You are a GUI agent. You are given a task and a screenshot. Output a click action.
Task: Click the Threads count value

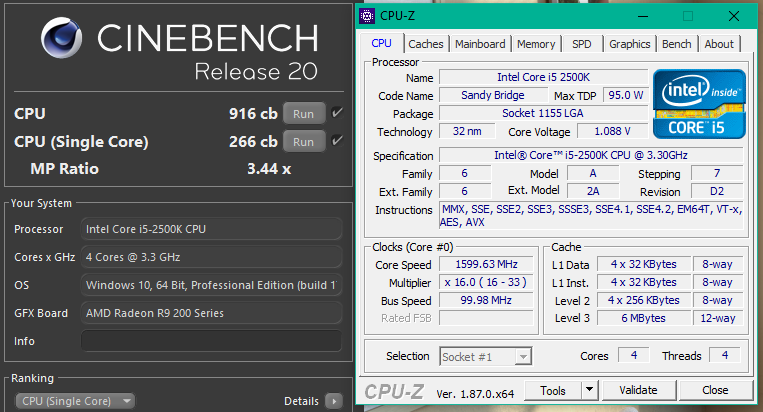[x=725, y=355]
